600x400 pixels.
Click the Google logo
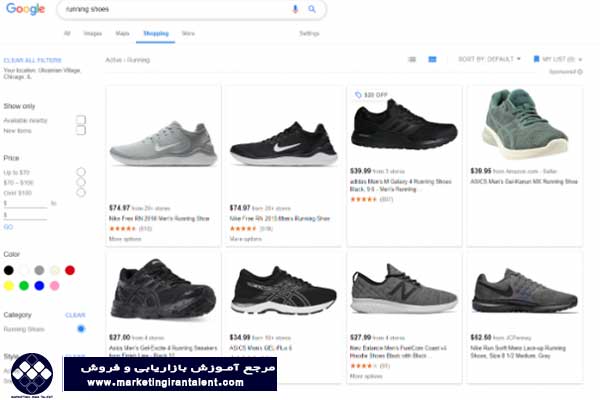click(25, 9)
